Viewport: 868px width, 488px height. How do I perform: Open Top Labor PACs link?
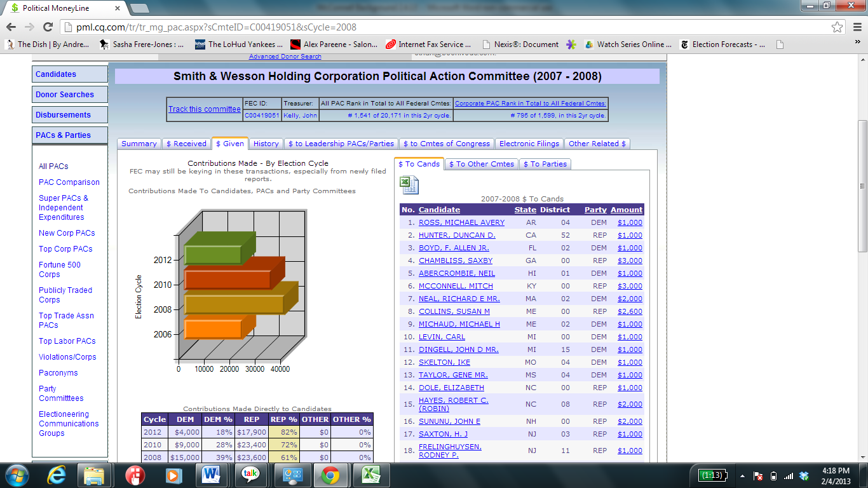[x=67, y=341]
